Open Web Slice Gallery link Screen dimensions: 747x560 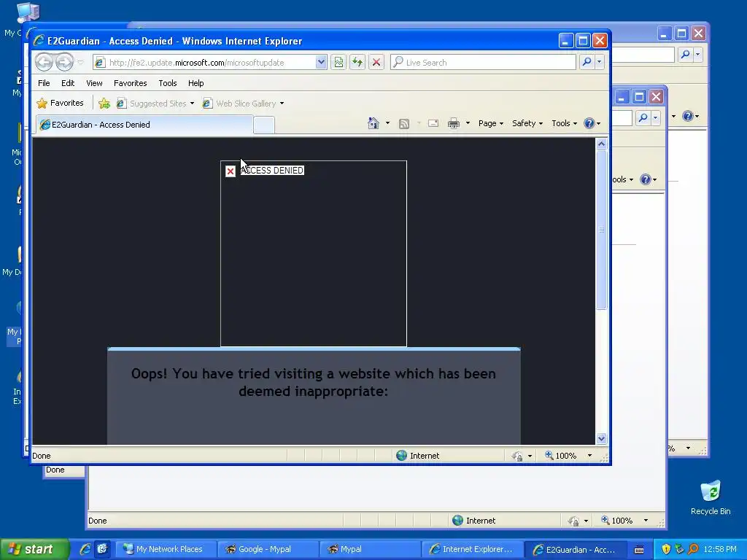click(239, 104)
